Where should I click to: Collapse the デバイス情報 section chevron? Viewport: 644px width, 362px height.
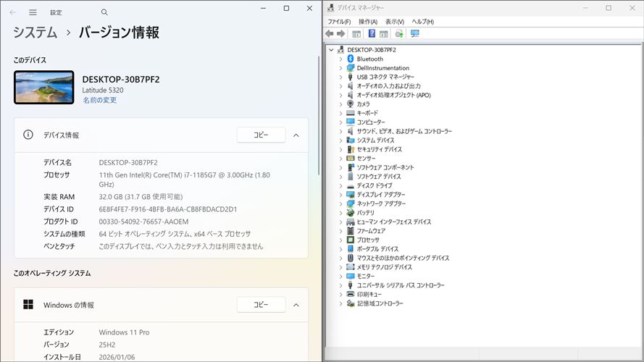tap(296, 135)
